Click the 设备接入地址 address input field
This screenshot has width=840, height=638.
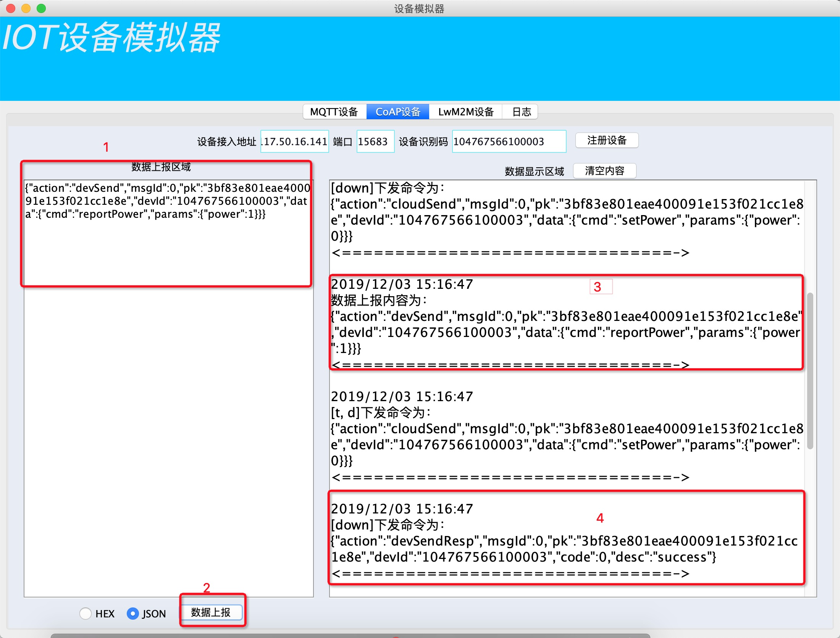point(294,142)
